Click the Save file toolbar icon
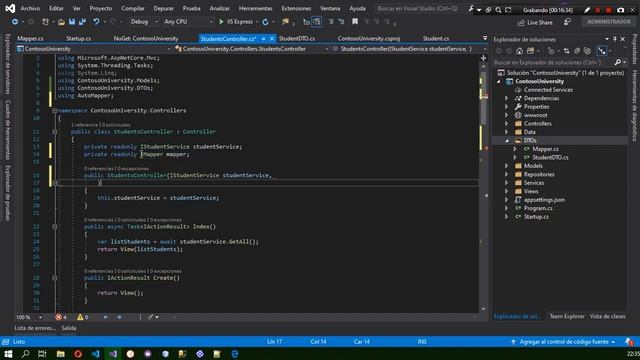The width and height of the screenshot is (640, 360). coord(72,22)
